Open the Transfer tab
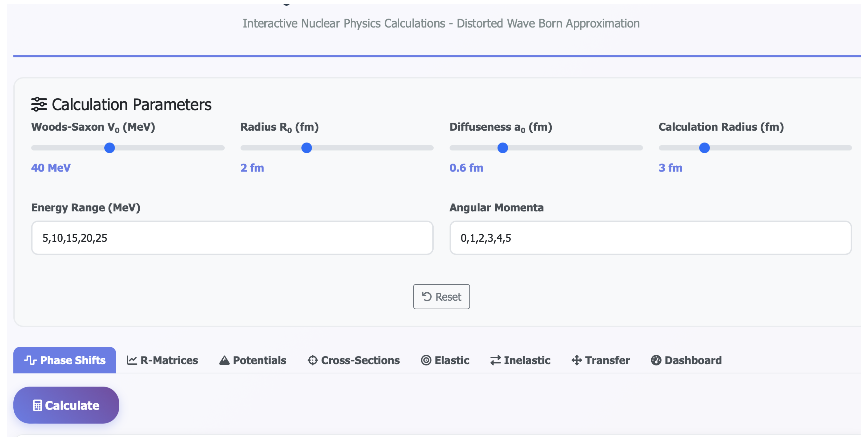The width and height of the screenshot is (868, 441). click(x=601, y=360)
